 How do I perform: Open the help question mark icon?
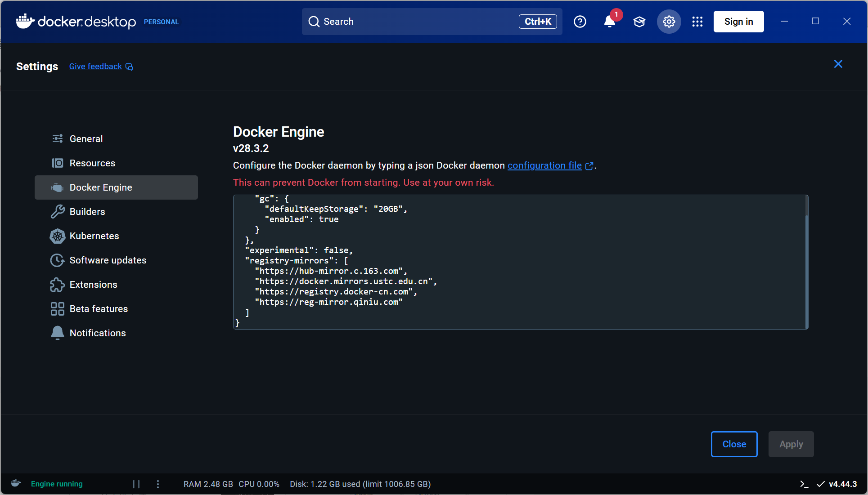580,22
